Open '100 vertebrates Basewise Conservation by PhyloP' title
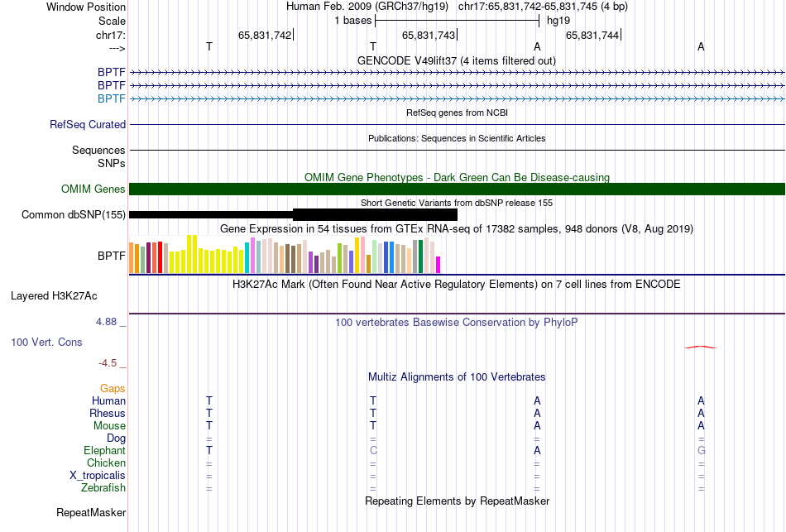Image resolution: width=786 pixels, height=532 pixels. (x=457, y=323)
